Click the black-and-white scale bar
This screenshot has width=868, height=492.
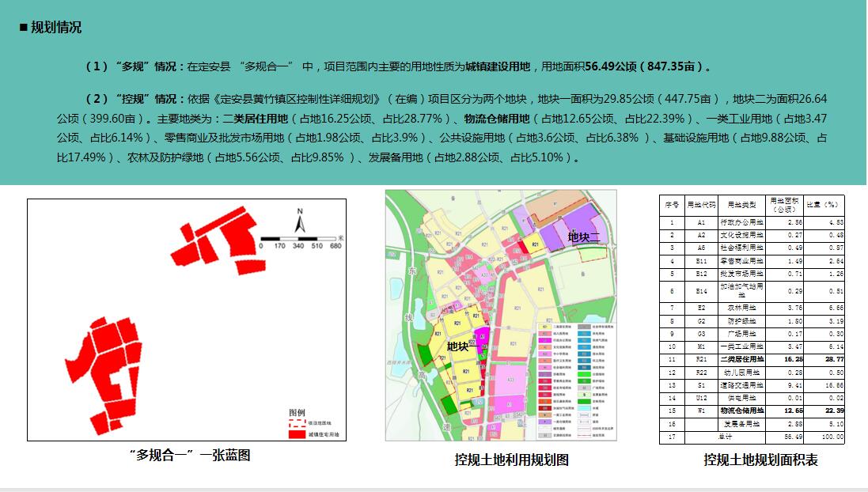298,237
